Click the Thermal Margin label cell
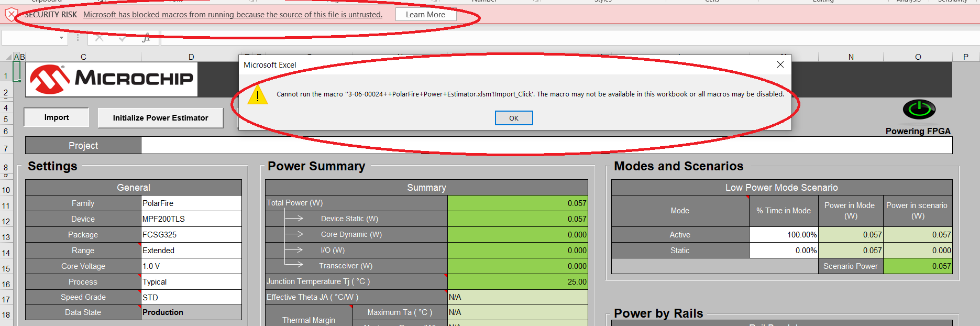 (x=309, y=316)
